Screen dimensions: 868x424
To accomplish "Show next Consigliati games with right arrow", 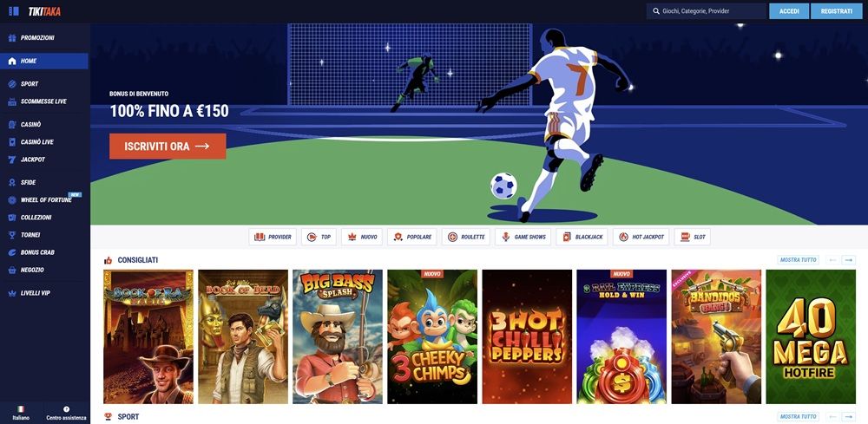I will click(849, 260).
